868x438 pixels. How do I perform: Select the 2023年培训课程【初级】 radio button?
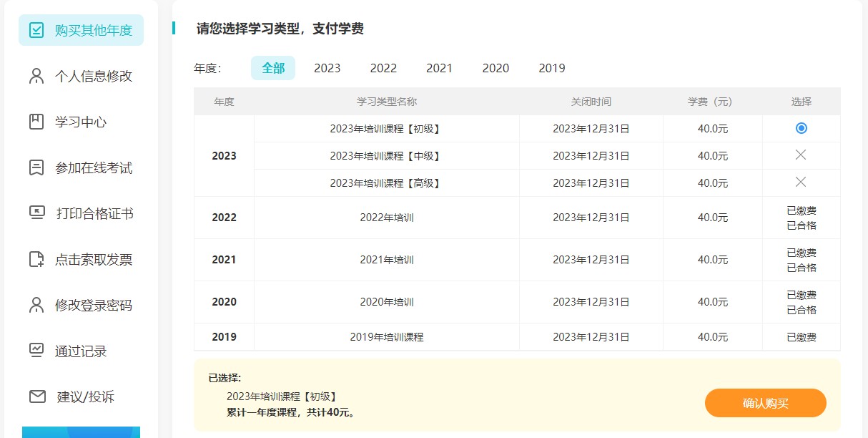coord(802,128)
